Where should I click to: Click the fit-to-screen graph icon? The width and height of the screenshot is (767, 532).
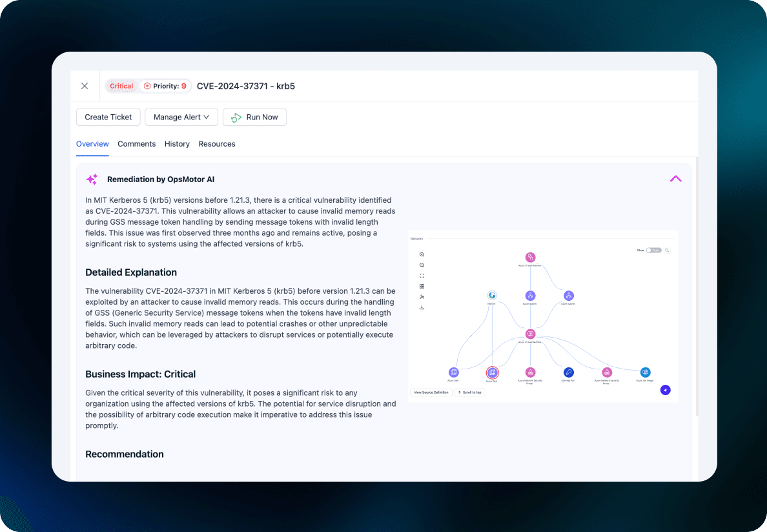click(x=422, y=276)
